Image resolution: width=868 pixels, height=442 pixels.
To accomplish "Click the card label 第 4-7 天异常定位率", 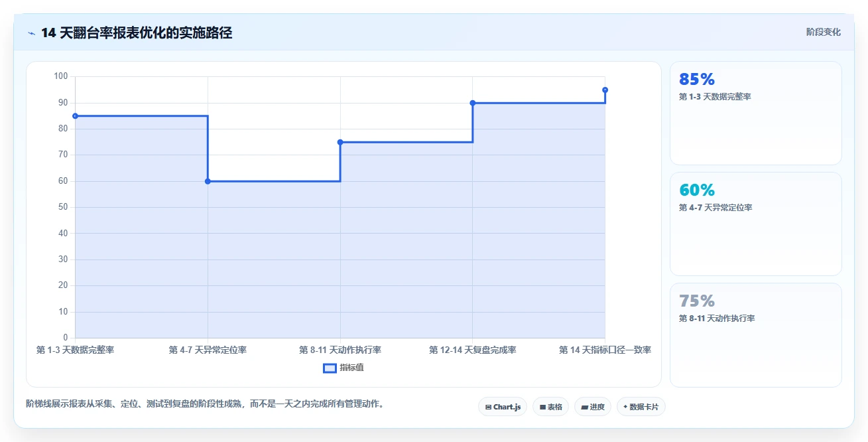I will point(715,208).
